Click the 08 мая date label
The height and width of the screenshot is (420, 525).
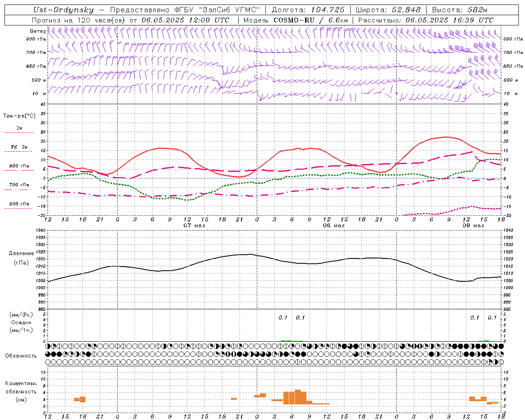click(x=333, y=226)
